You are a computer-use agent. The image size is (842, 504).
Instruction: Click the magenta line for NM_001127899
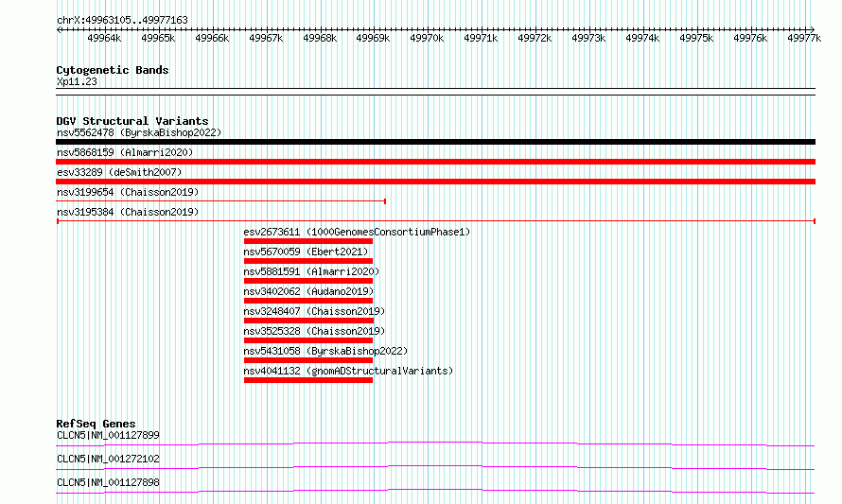coord(435,443)
